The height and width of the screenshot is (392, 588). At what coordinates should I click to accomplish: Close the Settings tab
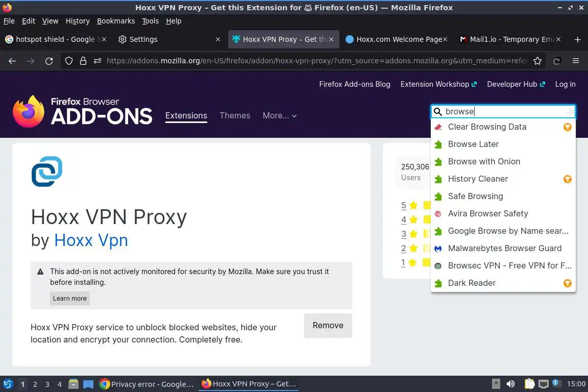pos(218,39)
